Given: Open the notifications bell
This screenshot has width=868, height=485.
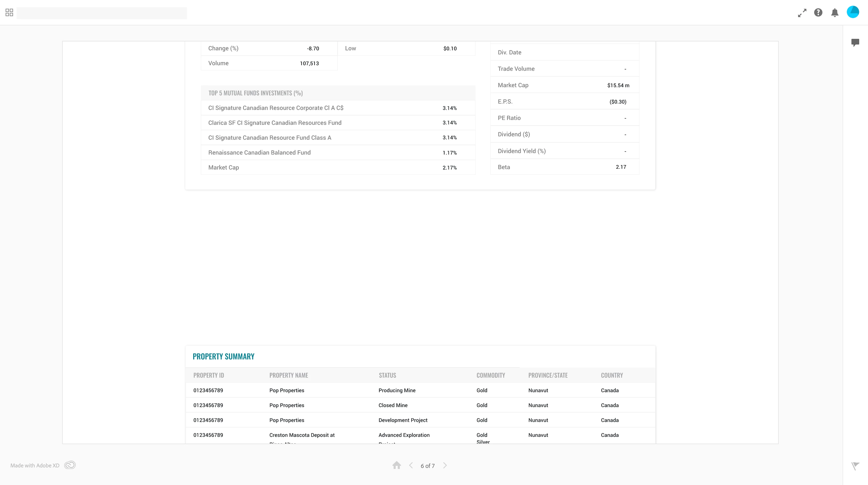Looking at the screenshot, I should pyautogui.click(x=835, y=13).
